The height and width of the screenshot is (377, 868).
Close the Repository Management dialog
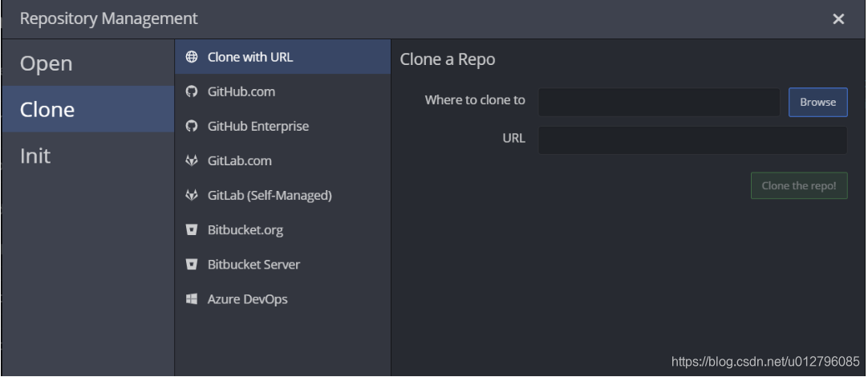tap(838, 18)
